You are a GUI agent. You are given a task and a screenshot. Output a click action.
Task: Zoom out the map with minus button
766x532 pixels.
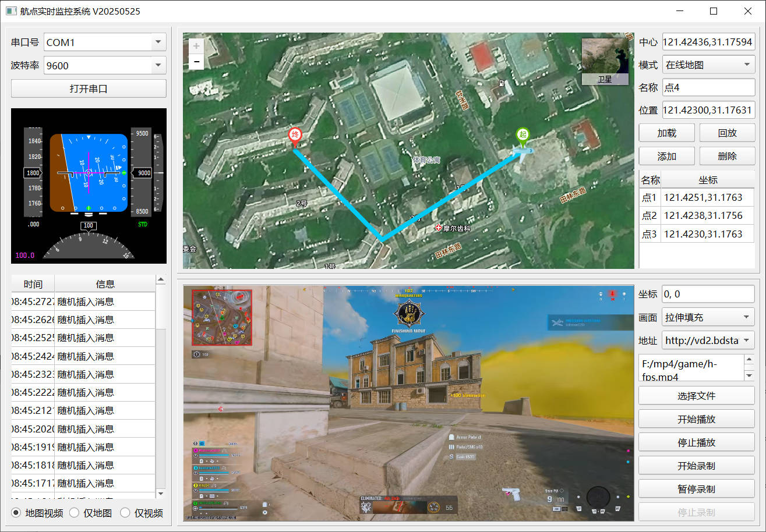[196, 62]
